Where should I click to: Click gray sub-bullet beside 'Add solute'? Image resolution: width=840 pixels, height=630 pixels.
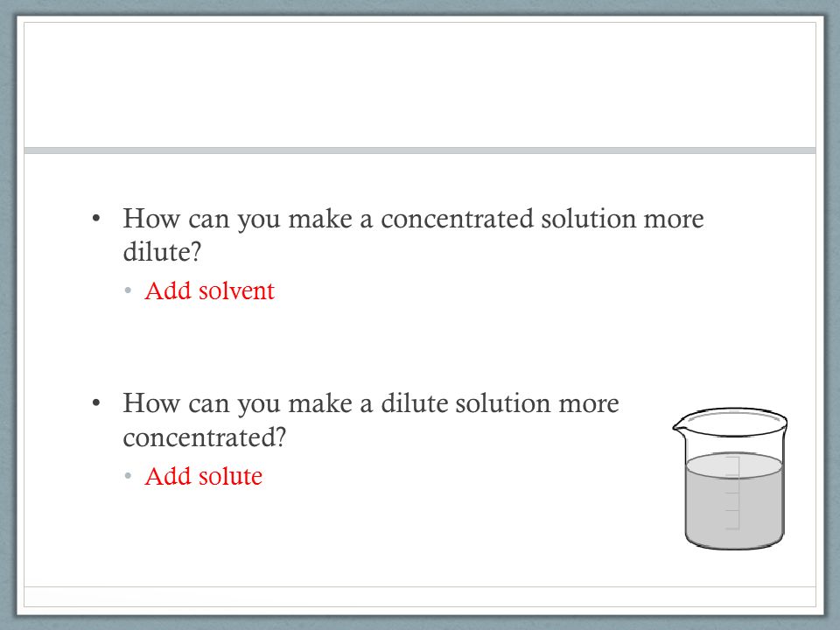(x=128, y=476)
